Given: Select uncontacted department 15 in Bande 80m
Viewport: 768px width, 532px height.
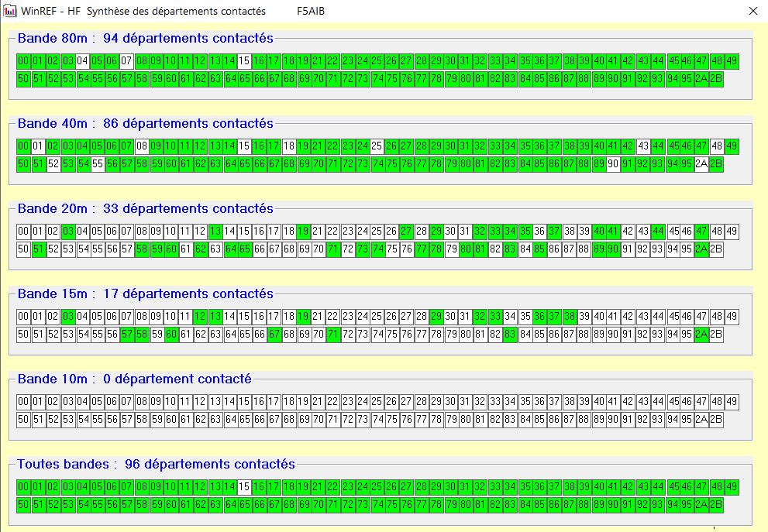Looking at the screenshot, I should click(x=244, y=61).
